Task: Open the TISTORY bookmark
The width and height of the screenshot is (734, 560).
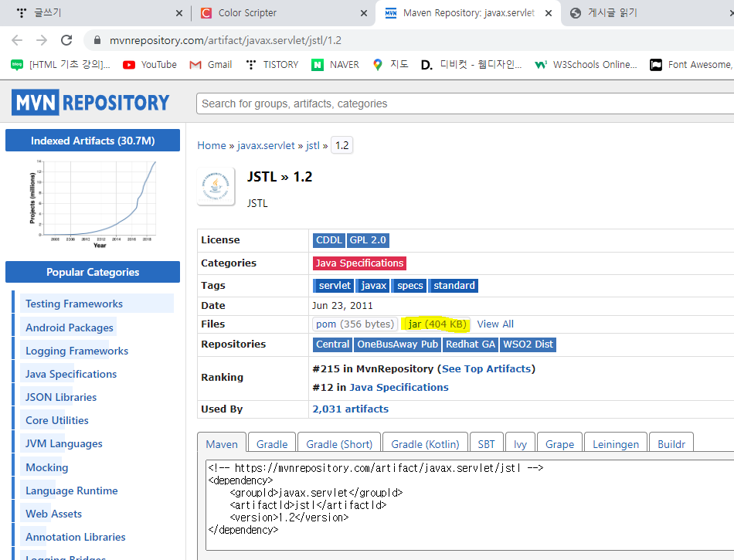Action: [272, 65]
